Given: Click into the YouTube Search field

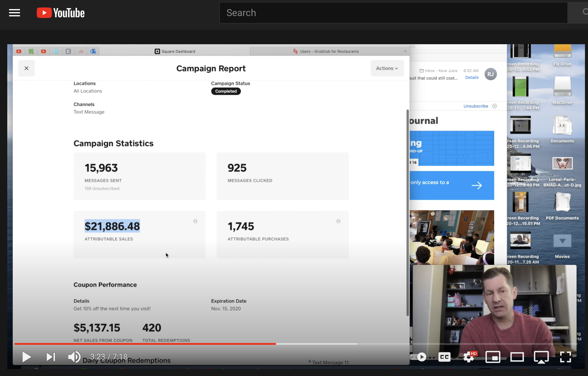Looking at the screenshot, I should (x=393, y=13).
